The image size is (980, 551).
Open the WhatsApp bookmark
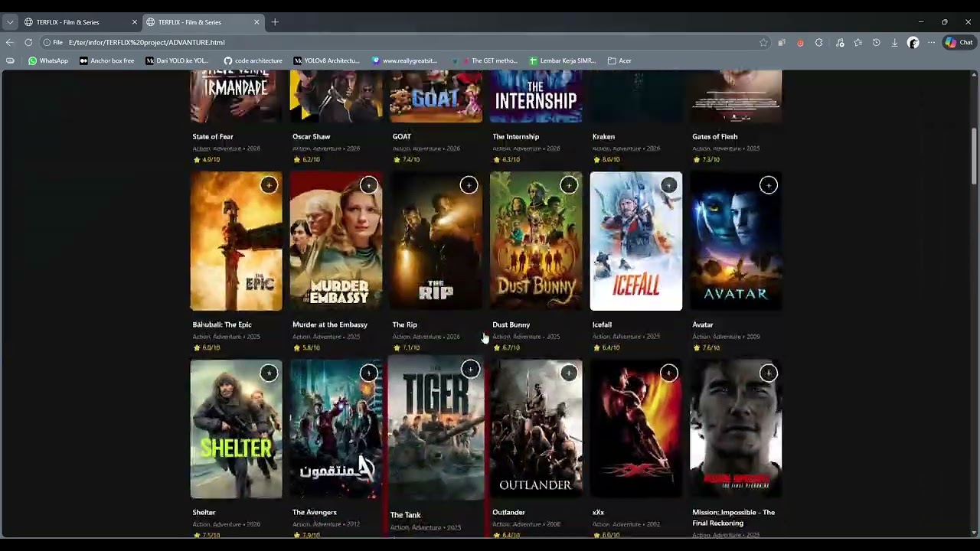(47, 60)
